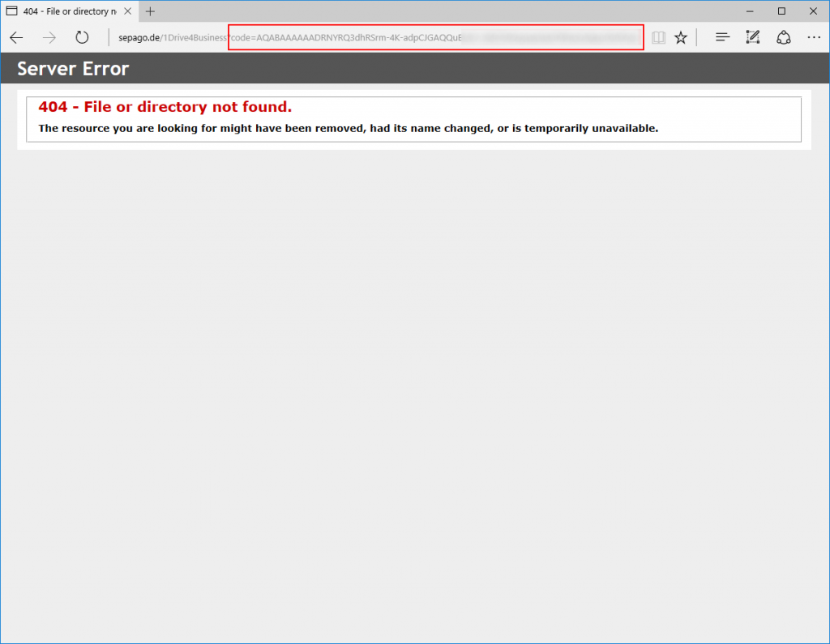This screenshot has width=830, height=644.
Task: Click the forward navigation arrow
Action: pos(49,37)
